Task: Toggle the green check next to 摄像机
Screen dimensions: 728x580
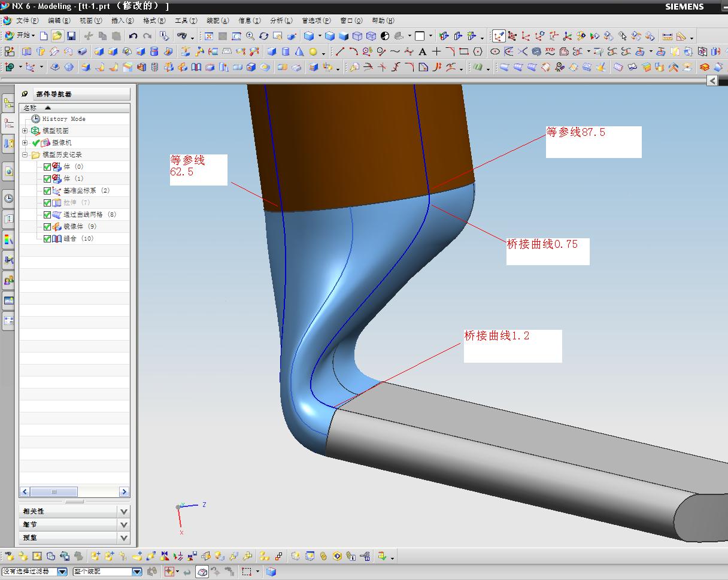Action: pos(35,143)
